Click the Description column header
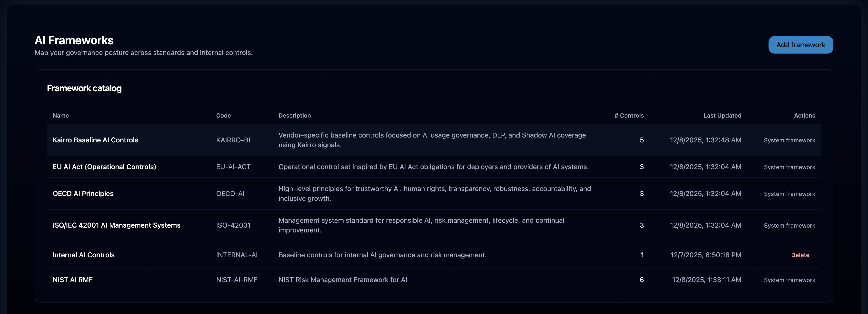Viewport: 868px width, 314px height. point(295,115)
